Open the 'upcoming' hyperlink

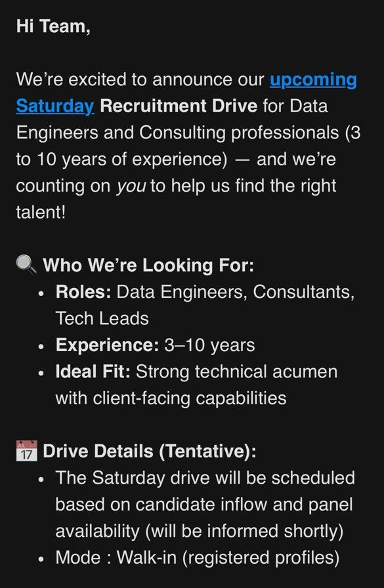[x=313, y=80]
